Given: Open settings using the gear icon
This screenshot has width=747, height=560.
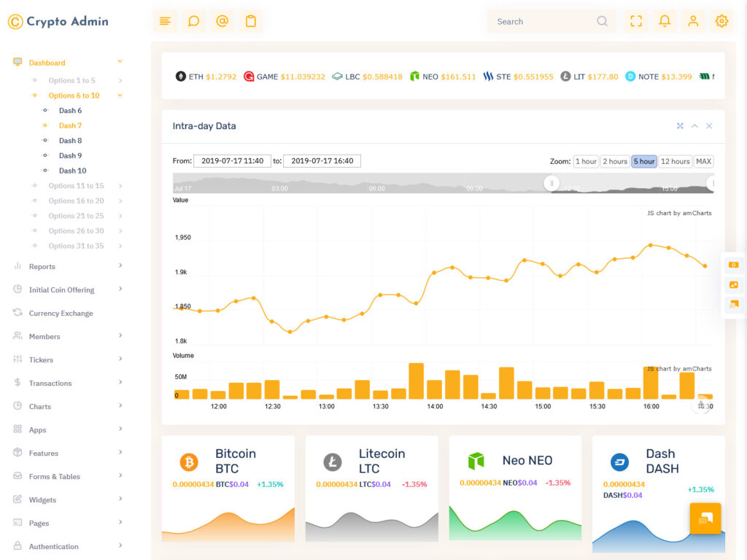Looking at the screenshot, I should 721,20.
